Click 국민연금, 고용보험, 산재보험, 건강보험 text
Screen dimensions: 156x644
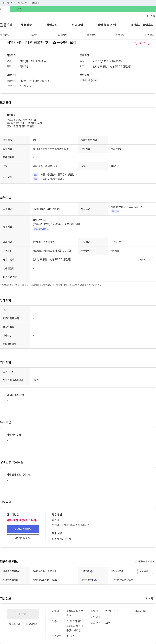point(52,250)
